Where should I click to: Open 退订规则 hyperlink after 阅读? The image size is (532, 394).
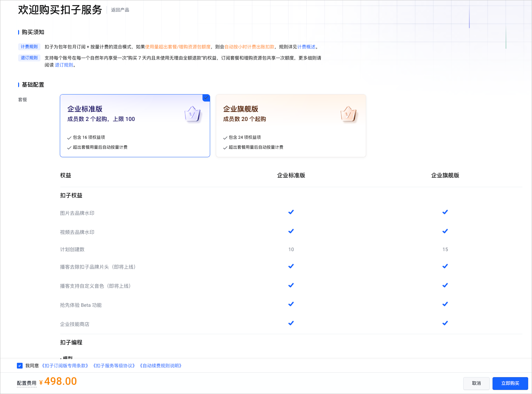64,65
